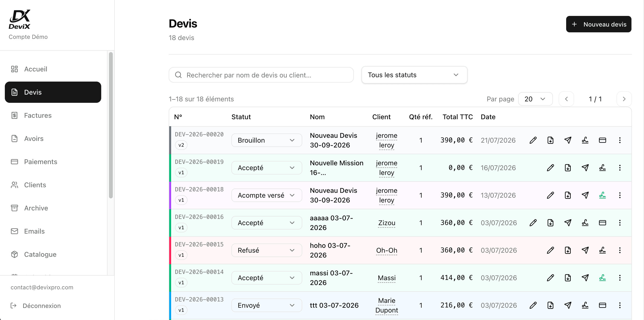Click Total TTC column header

click(x=457, y=117)
